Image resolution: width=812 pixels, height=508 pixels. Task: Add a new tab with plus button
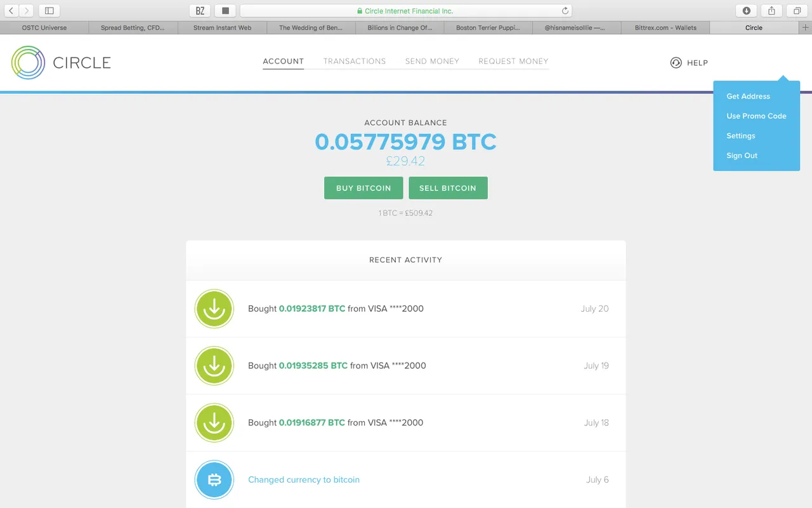(806, 27)
